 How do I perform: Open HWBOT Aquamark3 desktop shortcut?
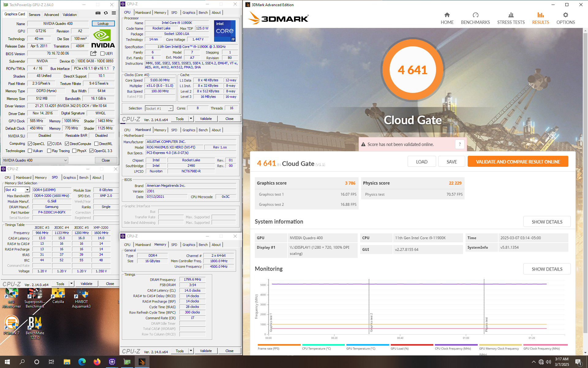point(81,298)
